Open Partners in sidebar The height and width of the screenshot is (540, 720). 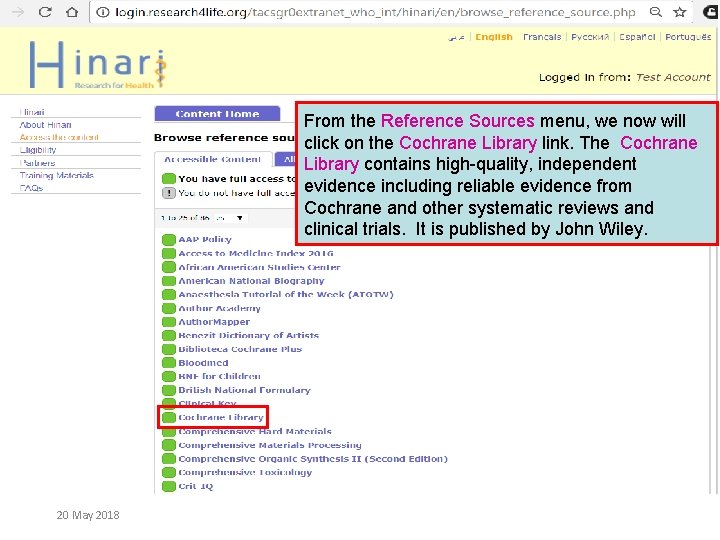coord(37,163)
